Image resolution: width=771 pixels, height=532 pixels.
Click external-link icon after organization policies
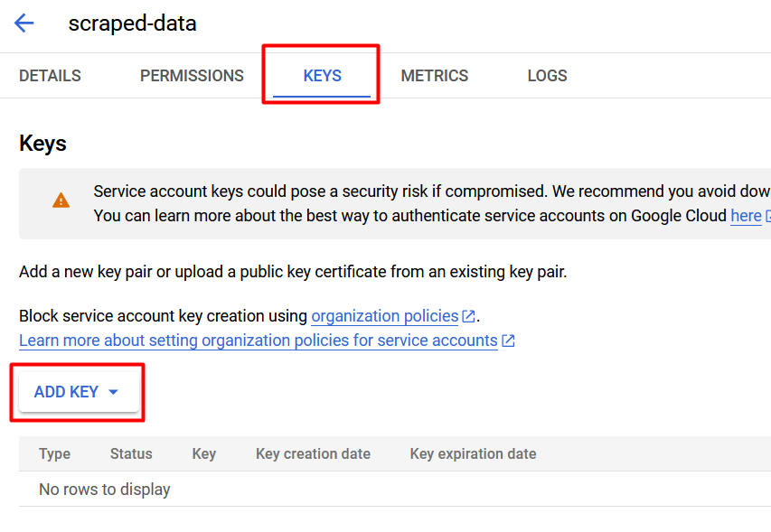click(x=468, y=316)
